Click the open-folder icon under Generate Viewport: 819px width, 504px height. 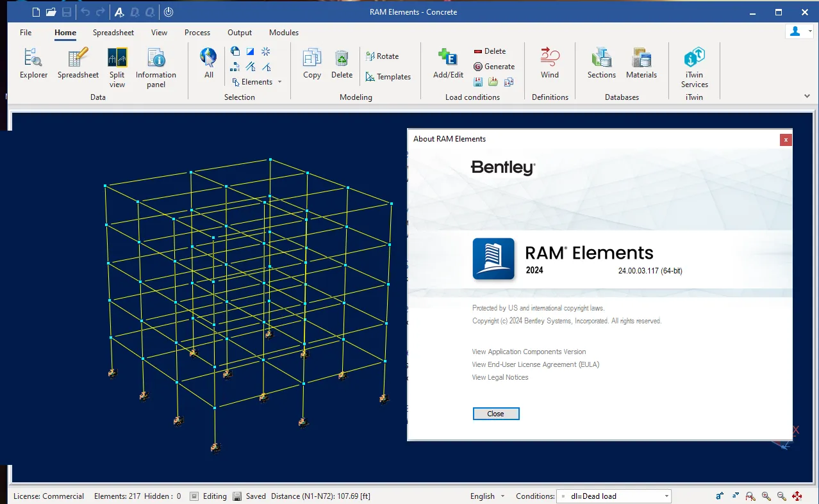click(493, 82)
